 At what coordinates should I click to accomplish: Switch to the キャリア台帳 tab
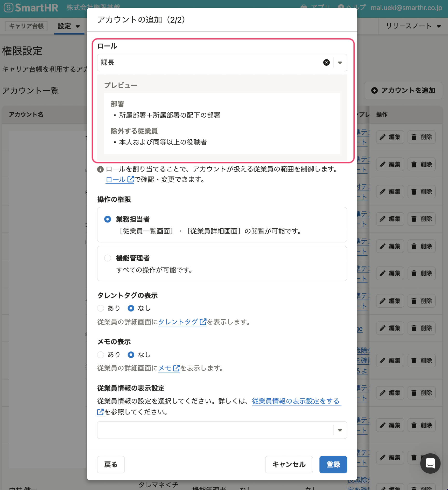click(x=26, y=26)
